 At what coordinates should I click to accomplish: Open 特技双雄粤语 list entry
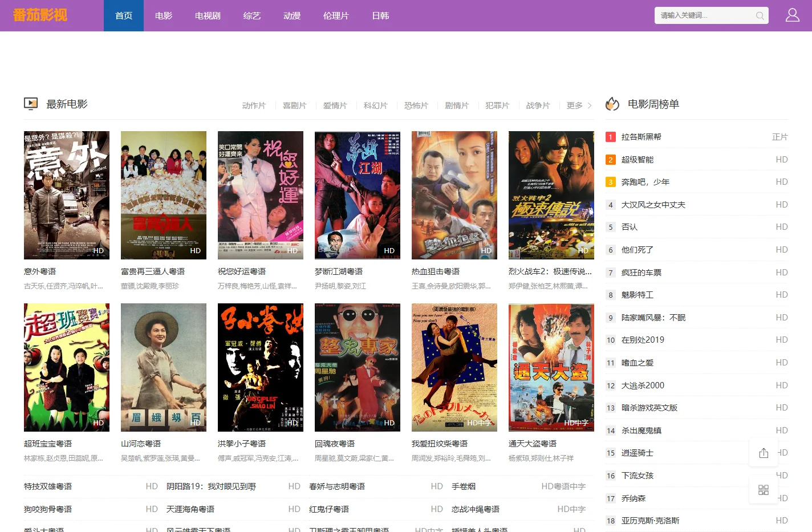[x=48, y=486]
